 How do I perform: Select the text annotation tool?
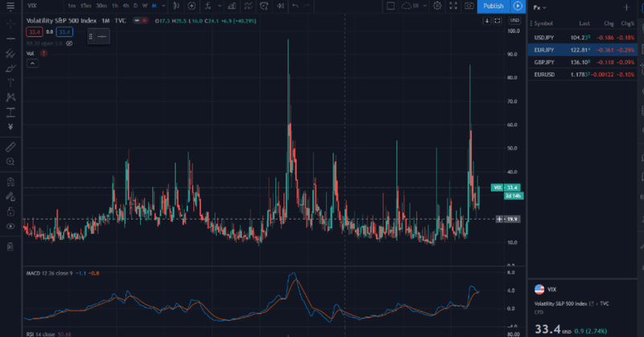10,83
